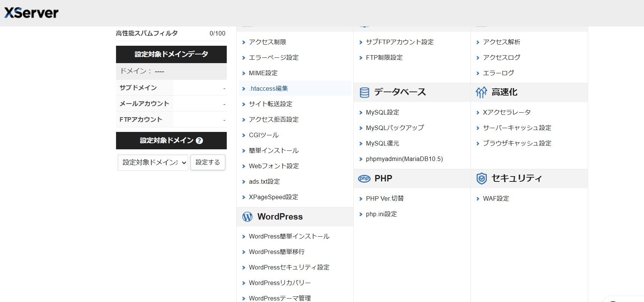Viewport: 644px width, 302px height.
Task: Click the 高速化 speed-up icon
Action: point(481,92)
